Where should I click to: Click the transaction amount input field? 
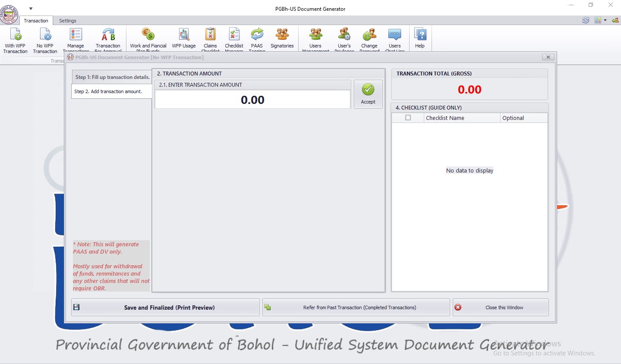tap(252, 100)
